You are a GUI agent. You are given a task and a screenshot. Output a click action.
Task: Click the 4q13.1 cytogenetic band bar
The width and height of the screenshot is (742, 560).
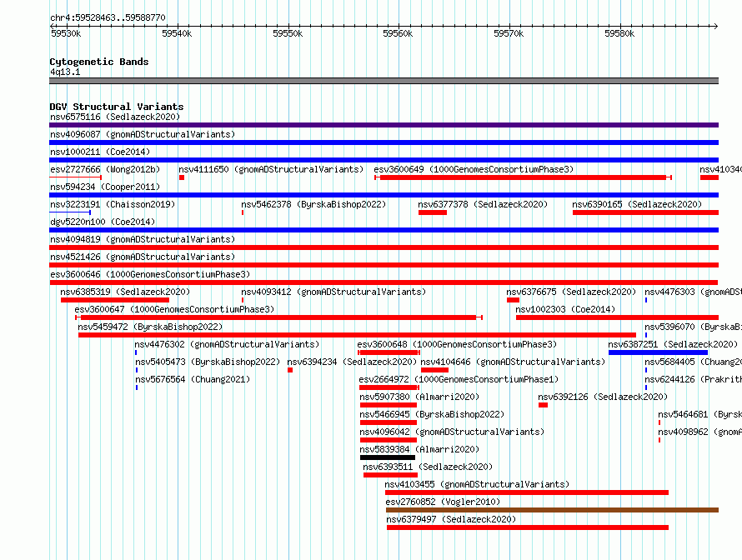click(x=384, y=81)
